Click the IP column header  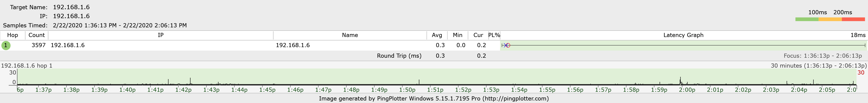[x=161, y=35]
